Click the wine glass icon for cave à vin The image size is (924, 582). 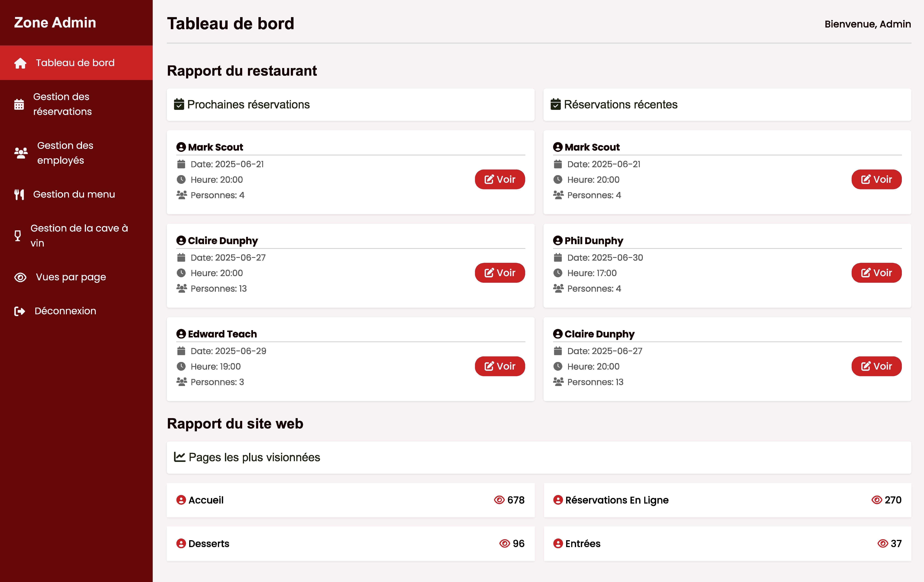[x=18, y=235]
